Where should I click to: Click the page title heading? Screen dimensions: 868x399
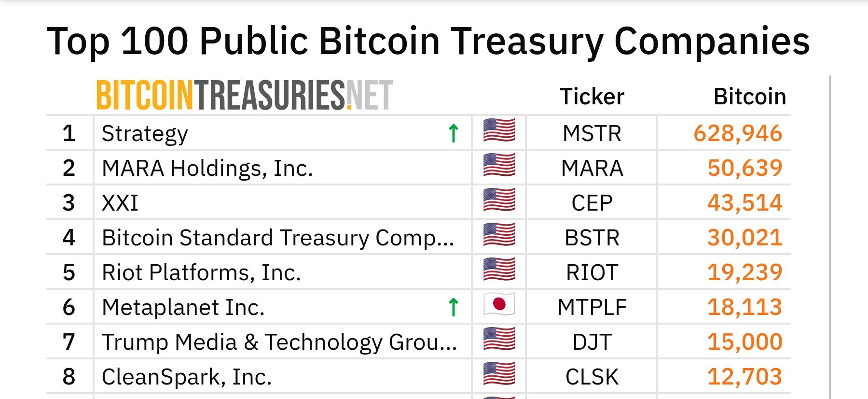tap(428, 41)
